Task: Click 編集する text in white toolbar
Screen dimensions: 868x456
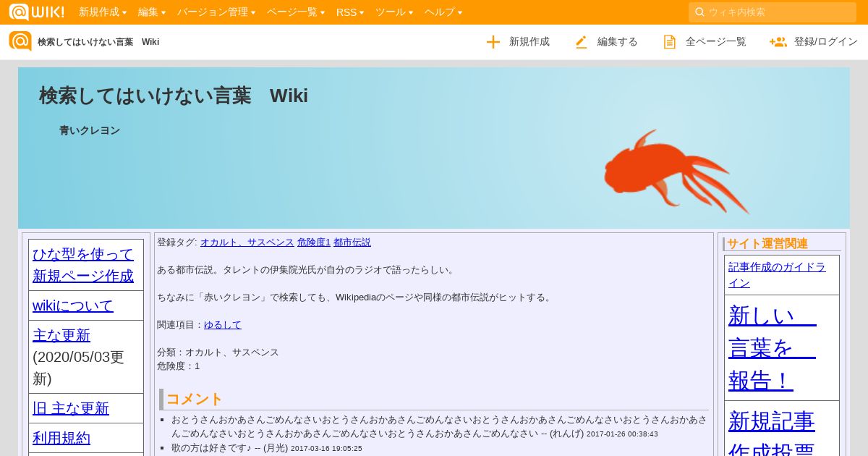Action: [x=618, y=42]
